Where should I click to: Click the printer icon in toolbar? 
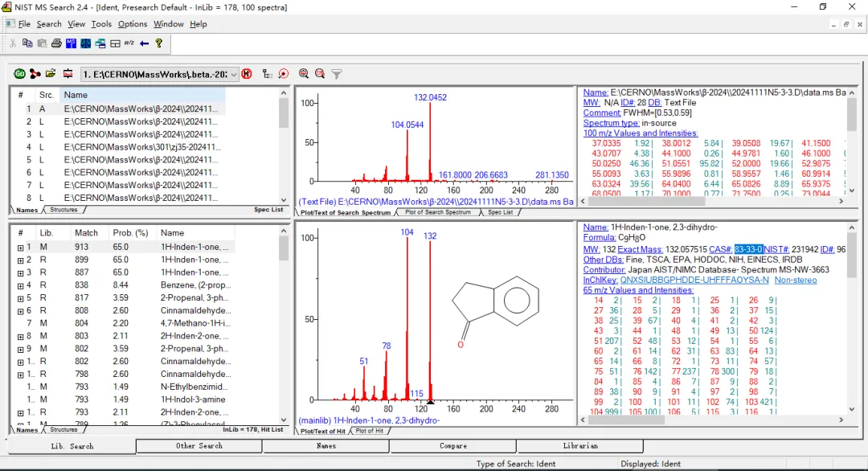coord(56,43)
